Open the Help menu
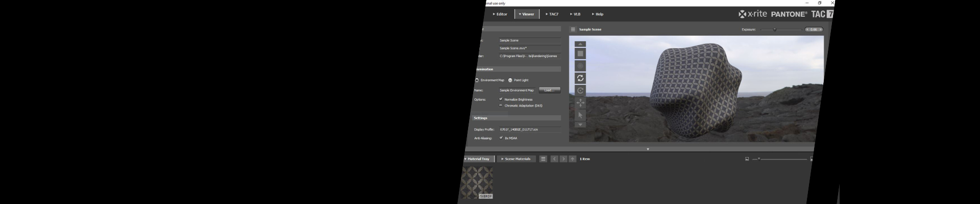Viewport: 980px width, 204px height. (x=598, y=14)
